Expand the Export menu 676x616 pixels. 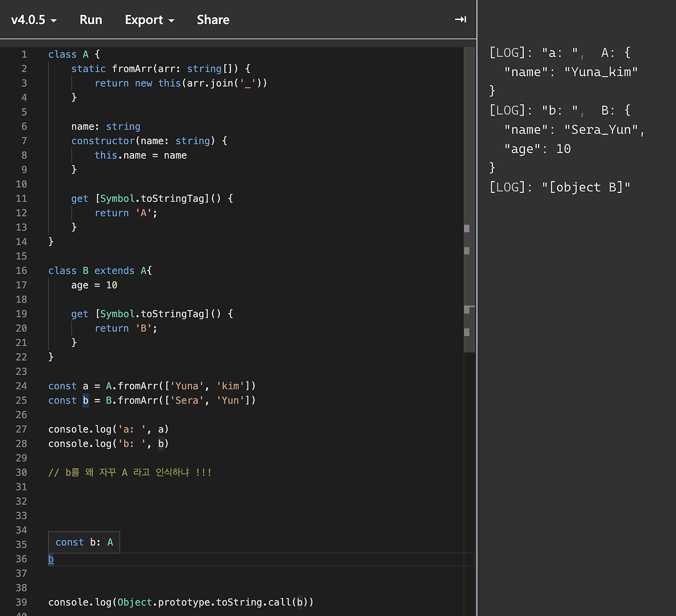149,20
